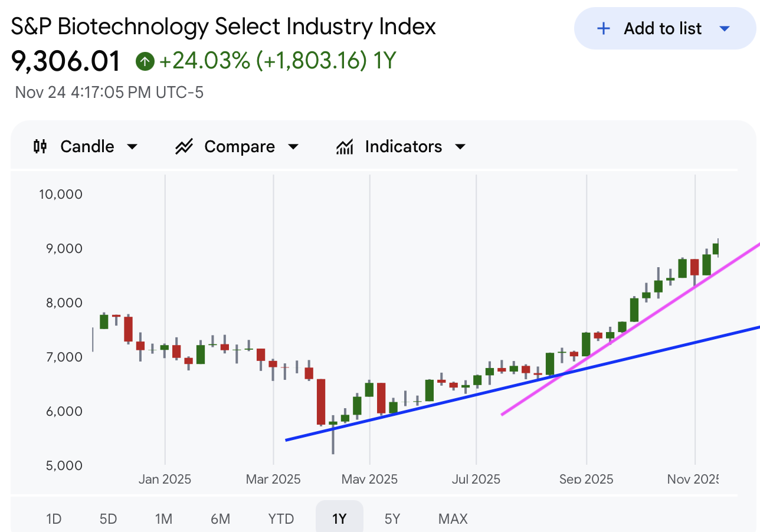Expand the Candle chart type dropdown
This screenshot has width=760, height=532.
tap(133, 147)
